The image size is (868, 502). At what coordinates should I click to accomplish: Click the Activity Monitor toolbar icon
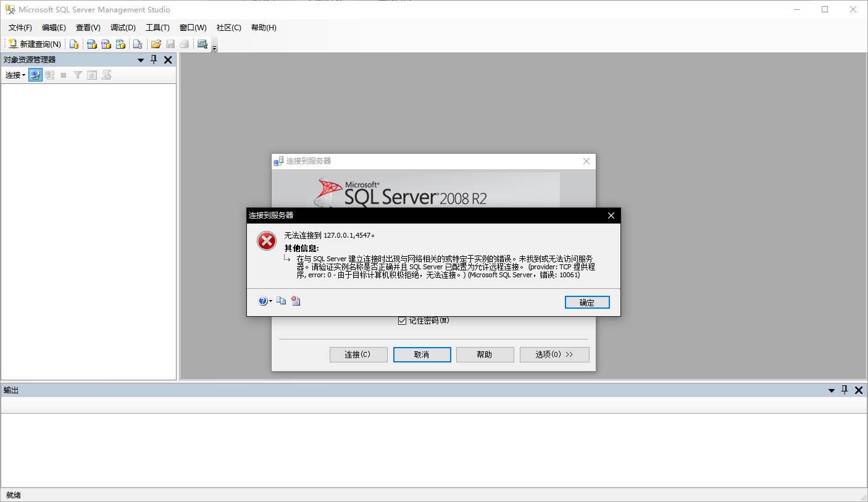[202, 44]
